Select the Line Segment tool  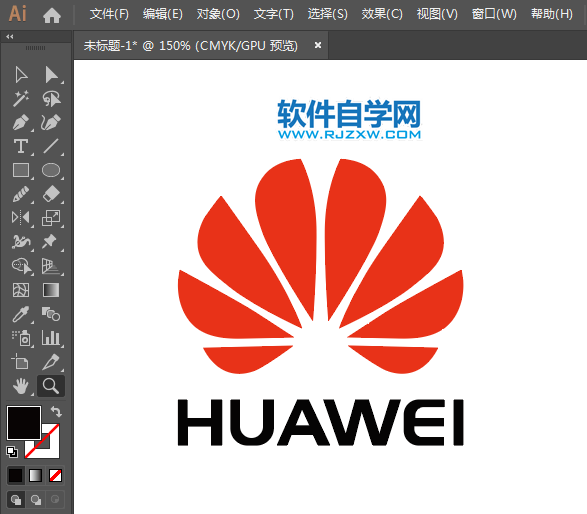point(51,146)
